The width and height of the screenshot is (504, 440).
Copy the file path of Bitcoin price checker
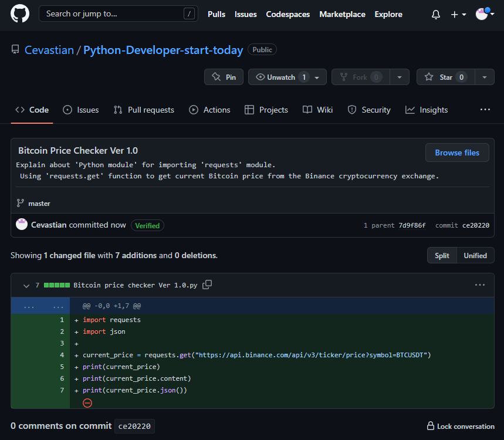pyautogui.click(x=207, y=285)
